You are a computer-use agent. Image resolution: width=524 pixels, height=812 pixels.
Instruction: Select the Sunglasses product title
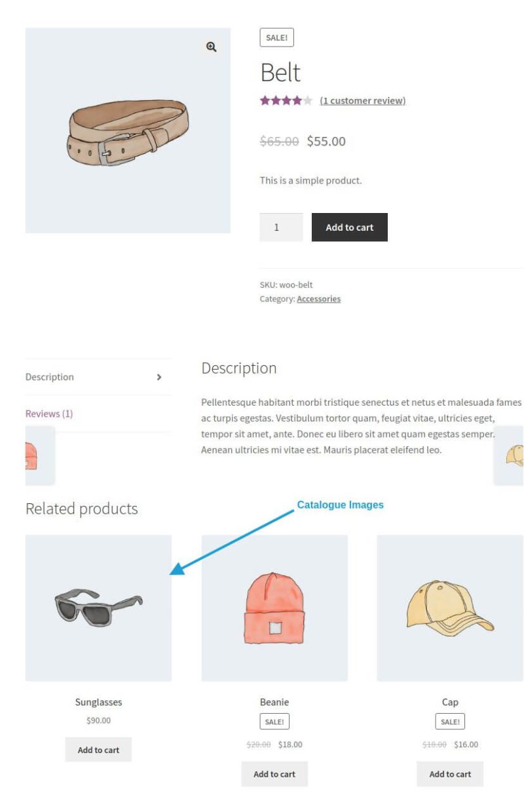pyautogui.click(x=98, y=702)
